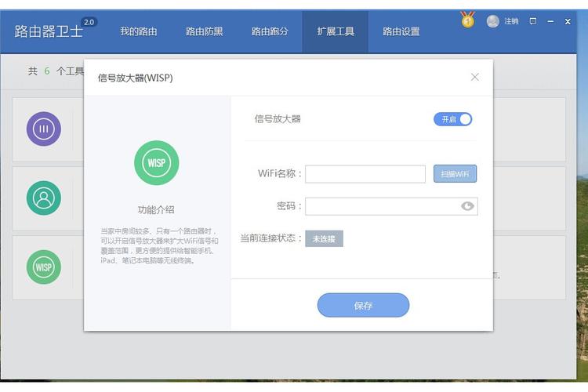Click the 注销 logout link
This screenshot has width=588, height=392.
tap(511, 21)
